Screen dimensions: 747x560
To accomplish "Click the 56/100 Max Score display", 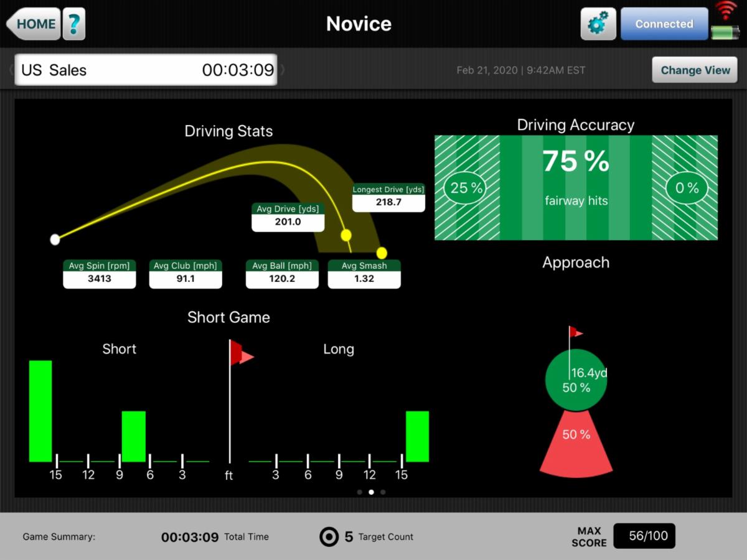I will [x=644, y=536].
